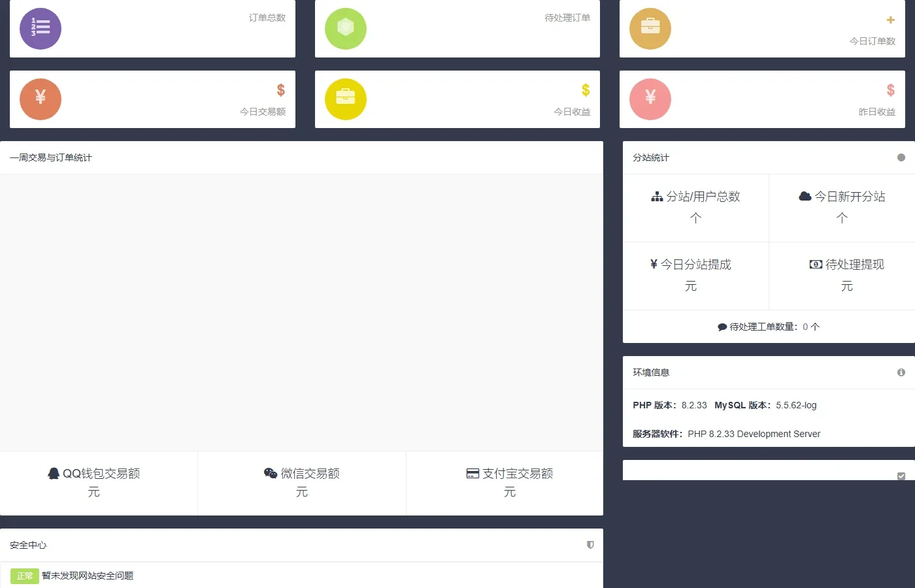The height and width of the screenshot is (588, 915).
Task: Click the MySQL 版本 5.5.62-log text
Action: (765, 405)
